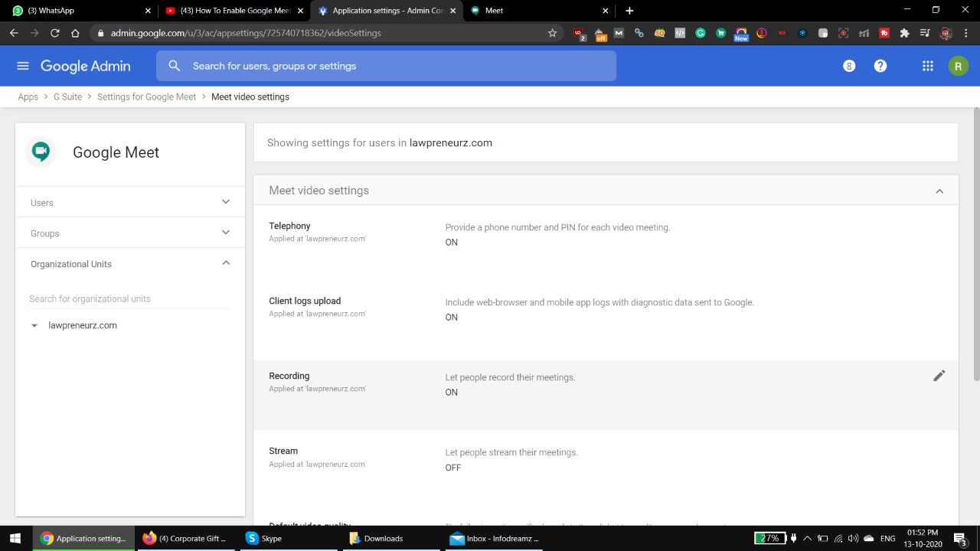Click the 27% battery indicator

coord(769,539)
